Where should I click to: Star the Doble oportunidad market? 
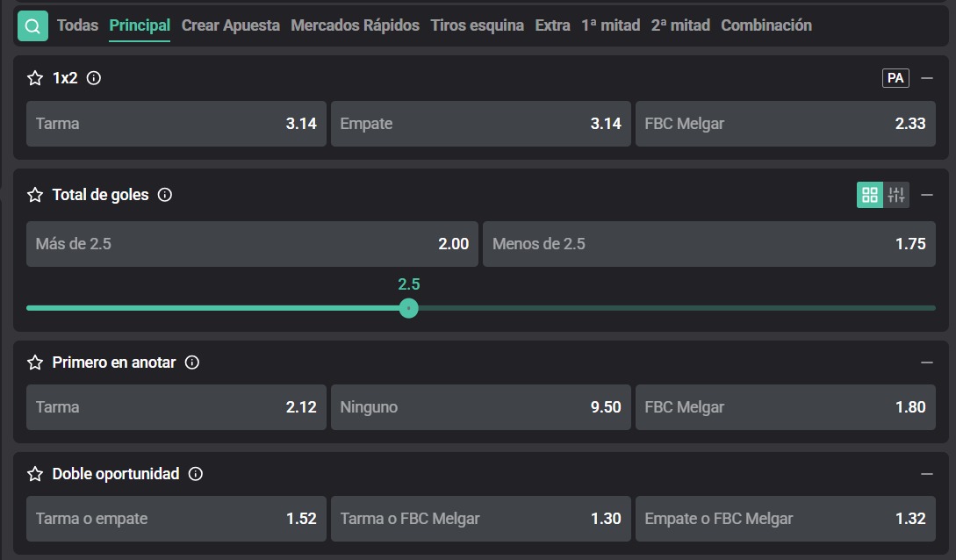pyautogui.click(x=35, y=474)
